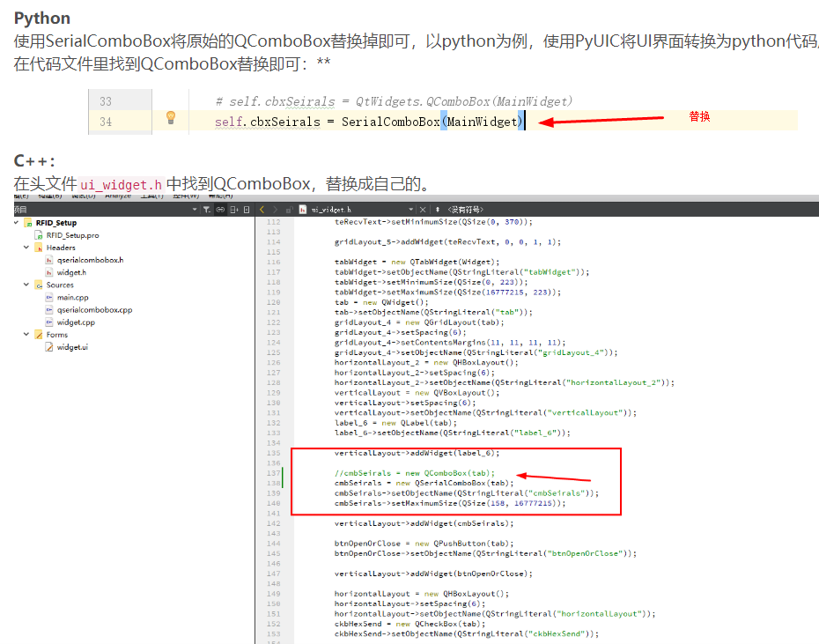The width and height of the screenshot is (819, 644).
Task: Open the ui_widget.h open-documents dropdown
Action: (410, 210)
